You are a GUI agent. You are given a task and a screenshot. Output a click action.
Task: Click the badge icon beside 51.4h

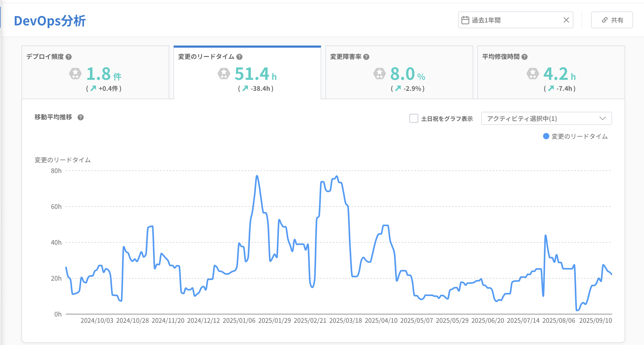[224, 74]
